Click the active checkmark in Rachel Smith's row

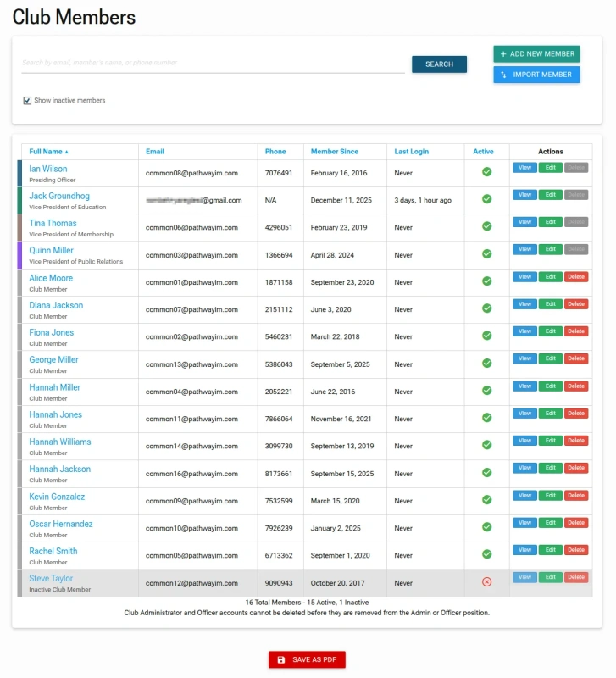point(486,554)
